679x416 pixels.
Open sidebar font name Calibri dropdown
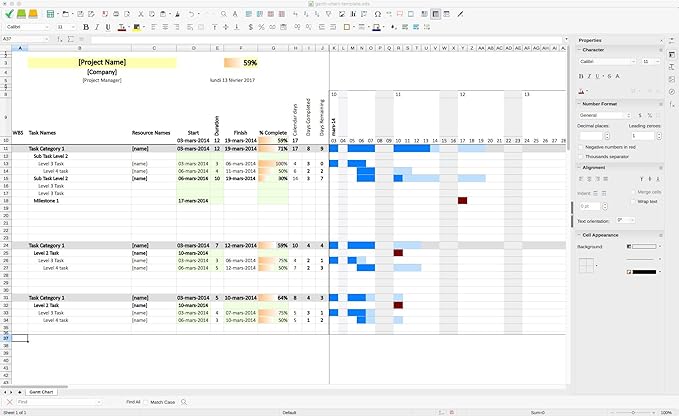tap(634, 61)
